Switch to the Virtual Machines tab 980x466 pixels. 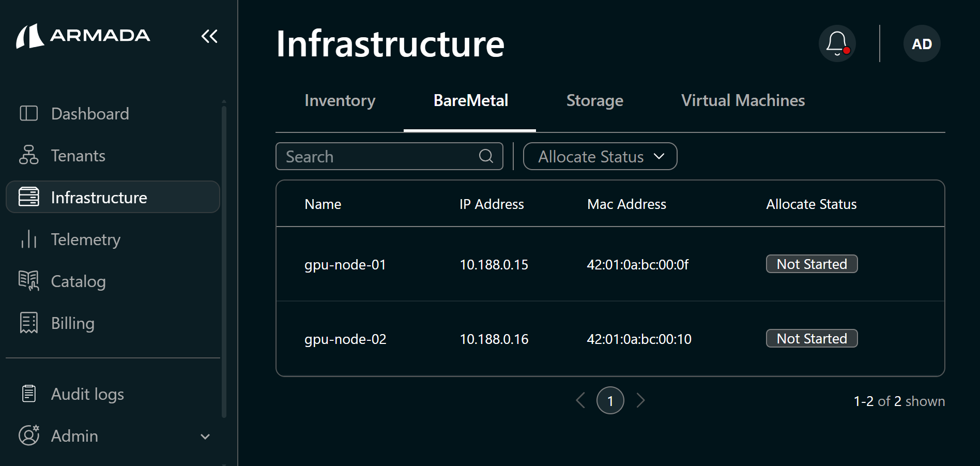tap(743, 100)
